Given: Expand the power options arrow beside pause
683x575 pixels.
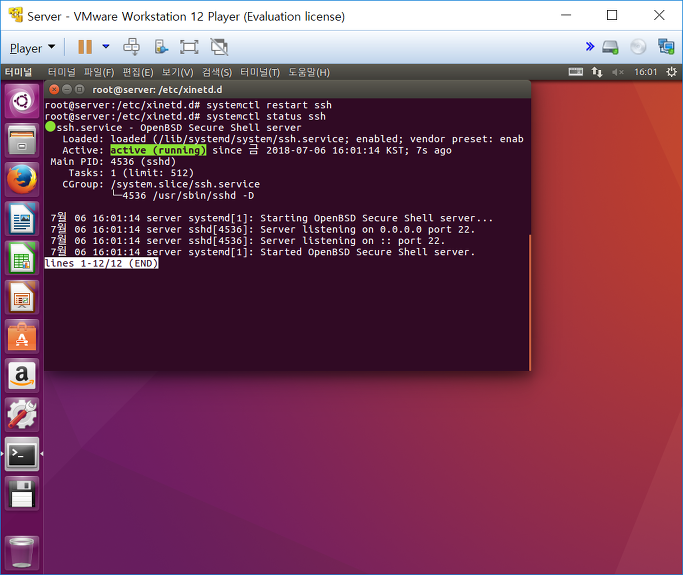Looking at the screenshot, I should pyautogui.click(x=106, y=47).
